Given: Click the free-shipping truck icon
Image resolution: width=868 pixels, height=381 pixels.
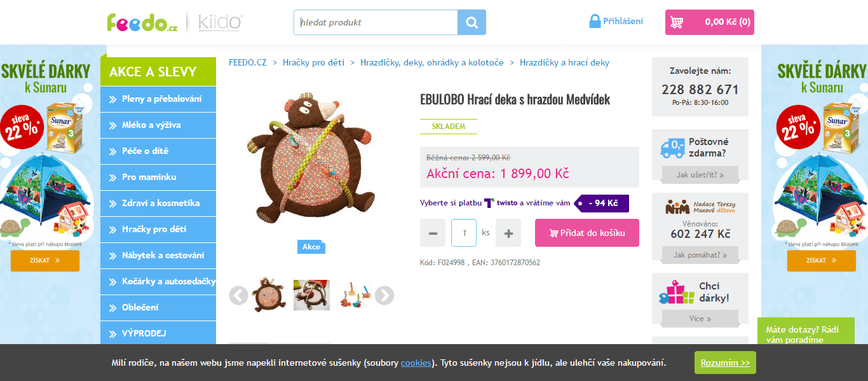Looking at the screenshot, I should [x=672, y=148].
